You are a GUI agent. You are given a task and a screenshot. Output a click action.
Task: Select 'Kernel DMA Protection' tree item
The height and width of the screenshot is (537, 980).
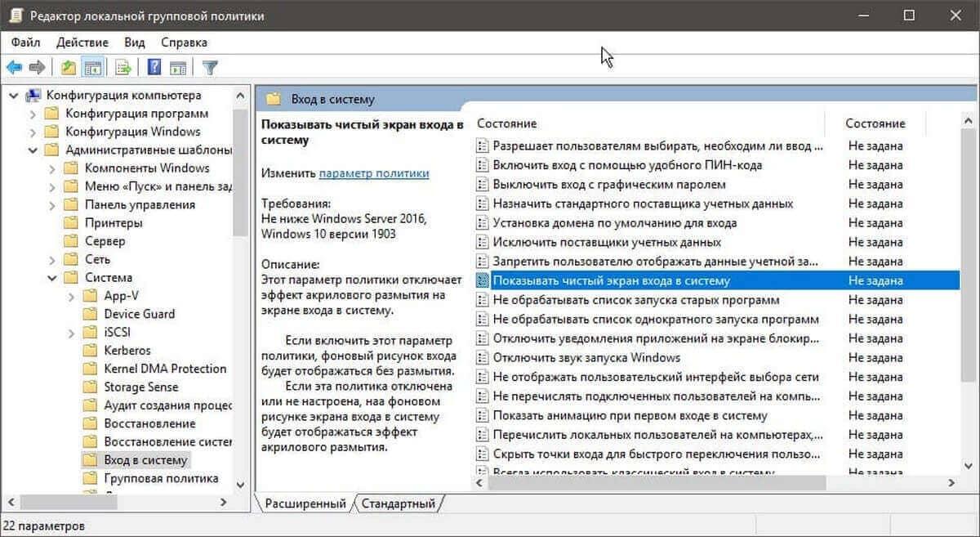pyautogui.click(x=163, y=369)
